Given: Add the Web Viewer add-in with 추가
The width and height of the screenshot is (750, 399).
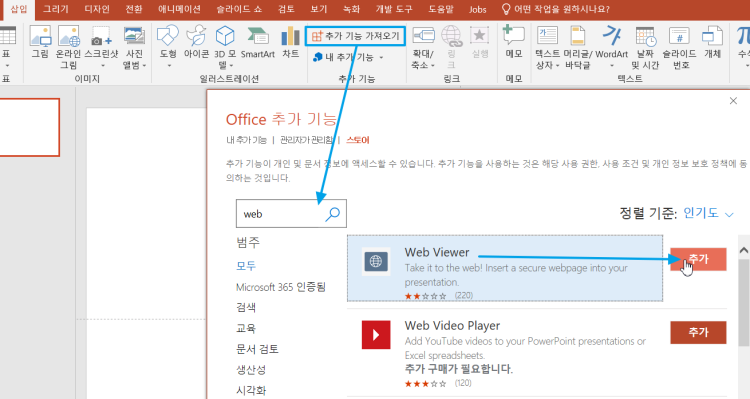Looking at the screenshot, I should click(698, 259).
